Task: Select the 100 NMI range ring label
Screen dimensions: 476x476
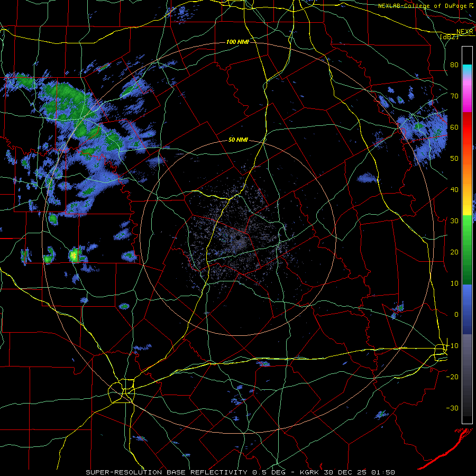Action: coord(237,42)
